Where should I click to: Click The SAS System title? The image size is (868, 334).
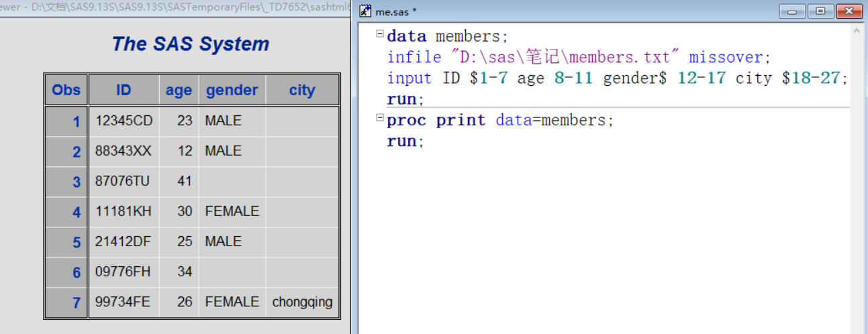click(x=191, y=44)
